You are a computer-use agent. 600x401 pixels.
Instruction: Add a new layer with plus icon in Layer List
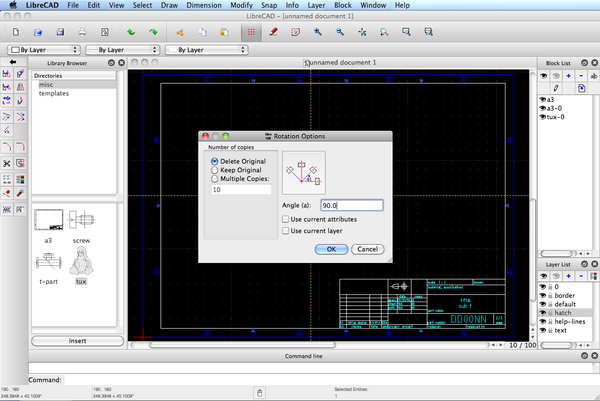569,276
